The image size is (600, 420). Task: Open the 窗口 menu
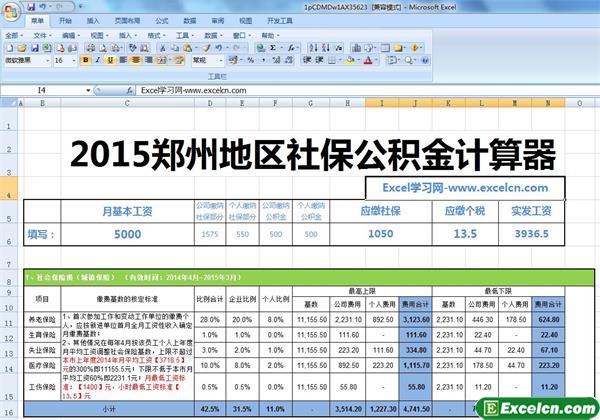pos(242,36)
